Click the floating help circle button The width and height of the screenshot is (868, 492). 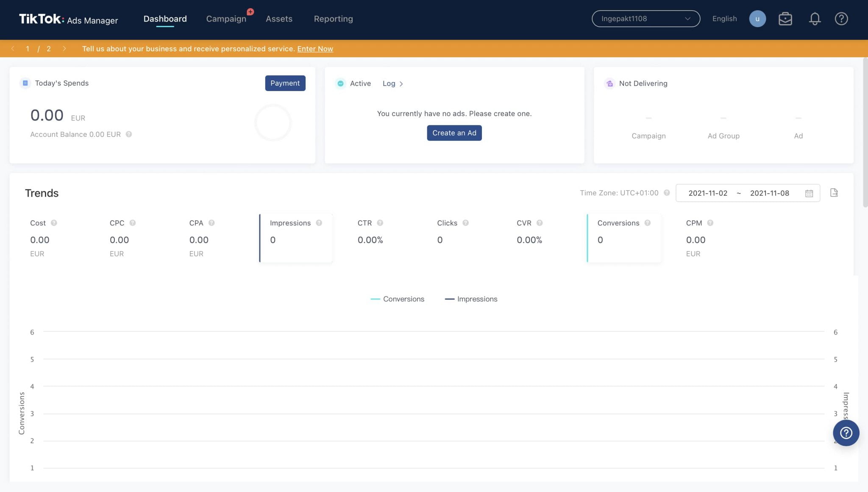coord(846,433)
